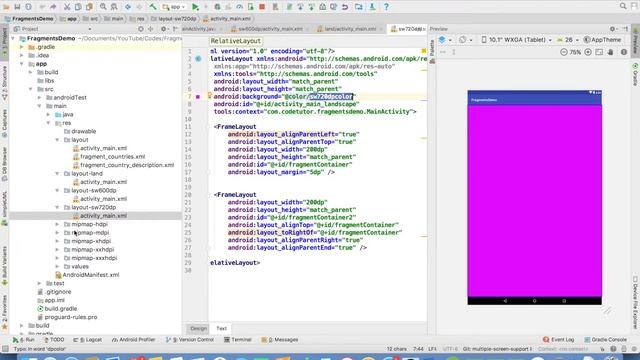Screen dimensions: 640x360
Task: Click the Paste clipboard icon
Action: (x=89, y=7)
